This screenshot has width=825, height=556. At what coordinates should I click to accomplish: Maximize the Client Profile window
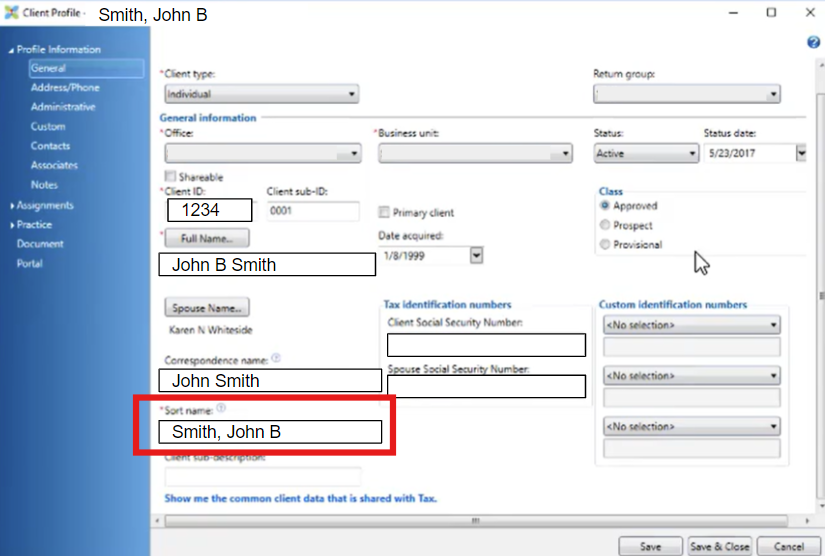pos(771,12)
